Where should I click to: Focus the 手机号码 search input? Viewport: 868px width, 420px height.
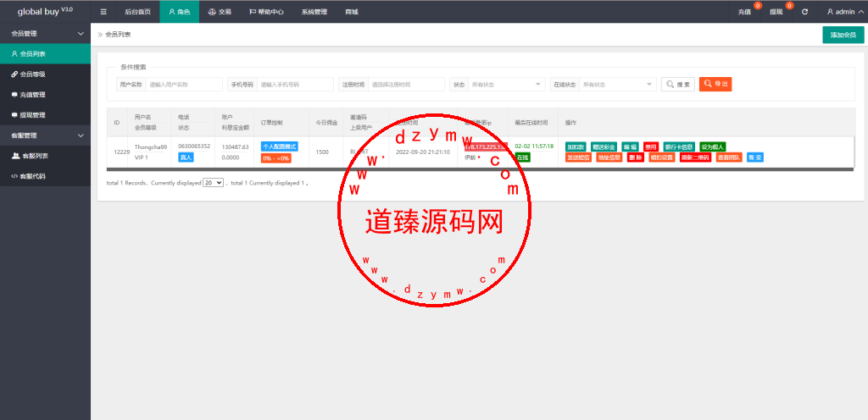(295, 85)
